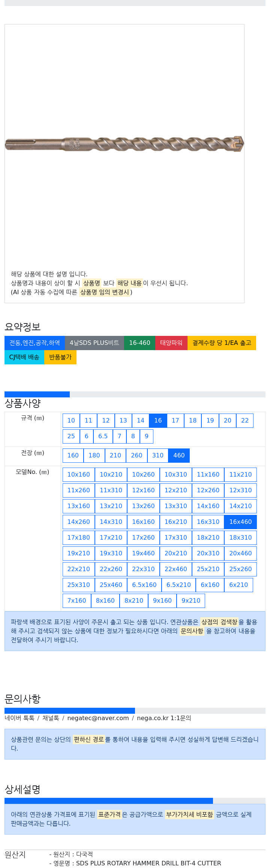Screen dimensions: 270x868
Task: Choose model 18x210
Action: pyautogui.click(x=208, y=538)
